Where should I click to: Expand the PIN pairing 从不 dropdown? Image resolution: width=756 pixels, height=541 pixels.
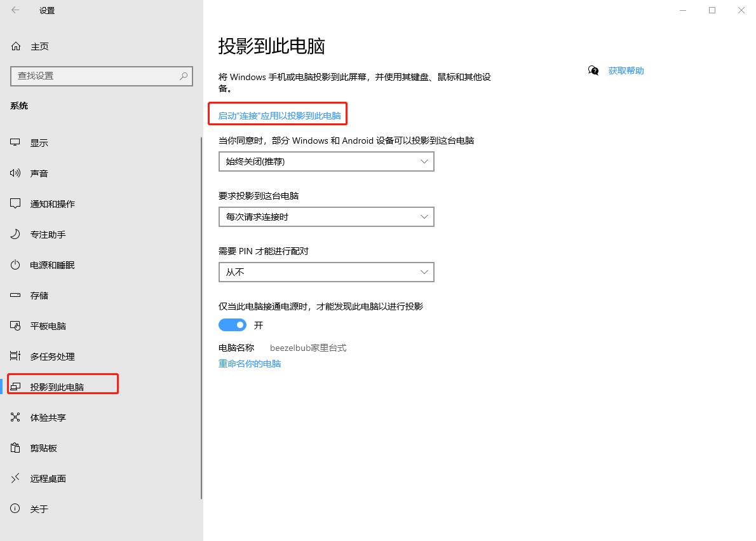tap(326, 272)
